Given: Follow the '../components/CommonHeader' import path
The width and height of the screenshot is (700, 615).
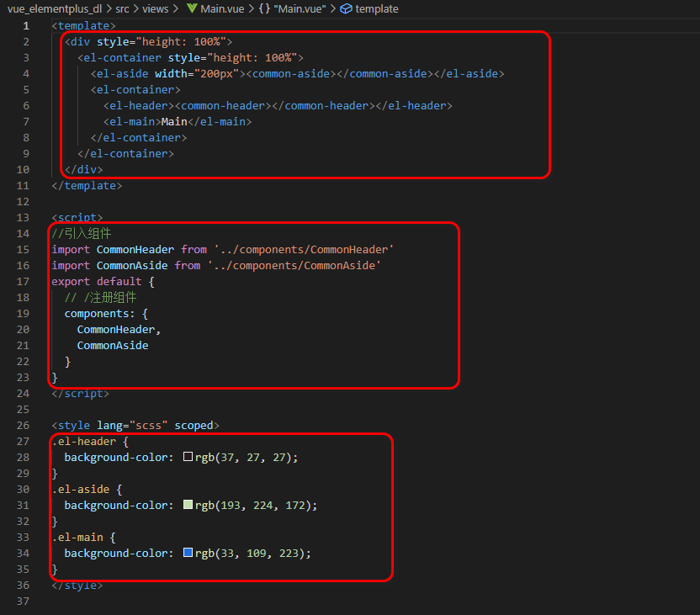Looking at the screenshot, I should coord(304,250).
